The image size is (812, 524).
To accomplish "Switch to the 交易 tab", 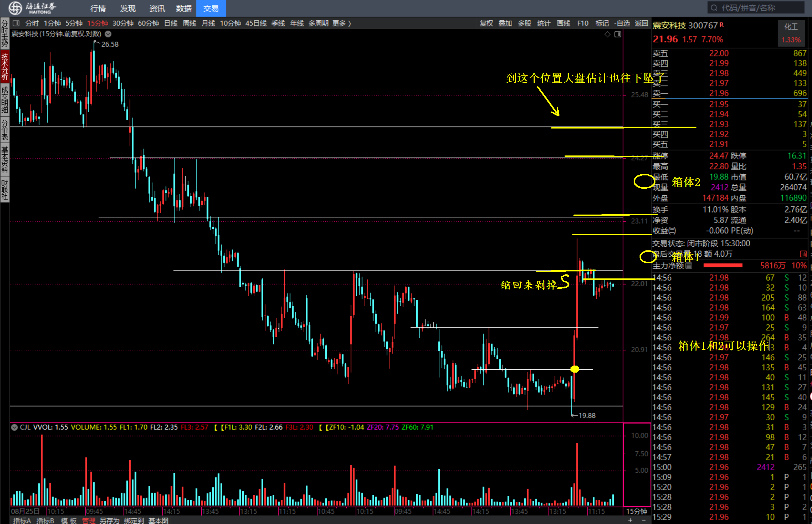I will pyautogui.click(x=211, y=8).
